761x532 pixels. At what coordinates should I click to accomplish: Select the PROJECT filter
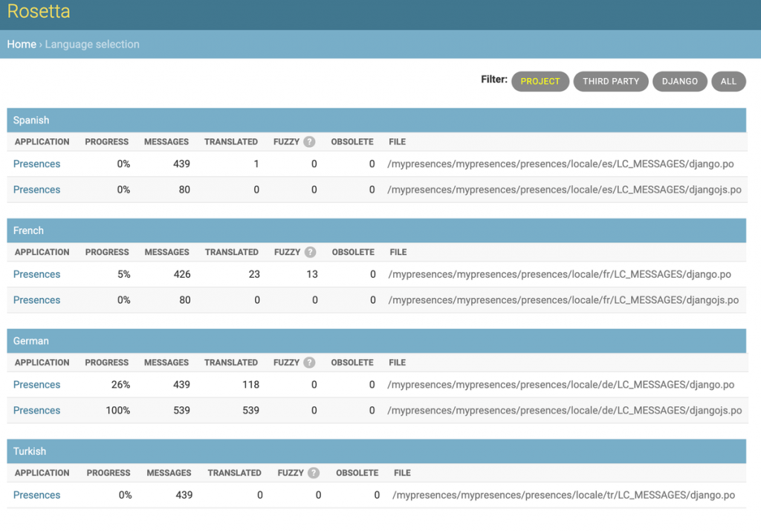coord(540,82)
